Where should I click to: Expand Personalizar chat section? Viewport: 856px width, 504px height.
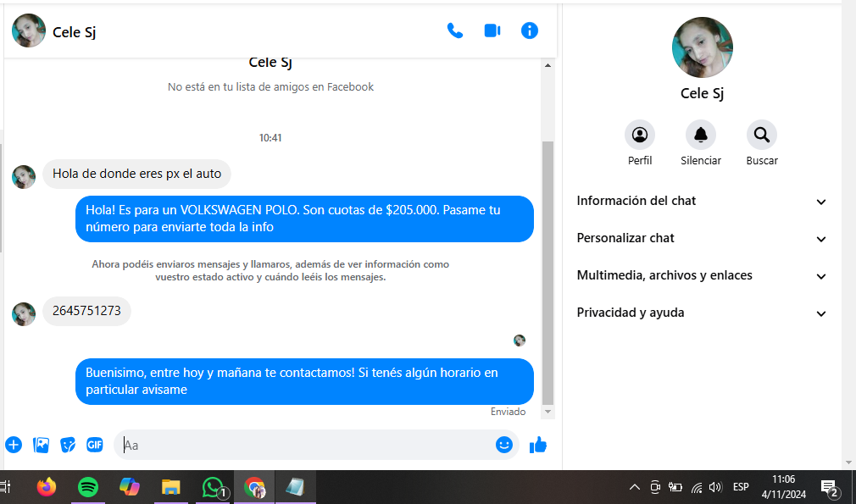[701, 238]
